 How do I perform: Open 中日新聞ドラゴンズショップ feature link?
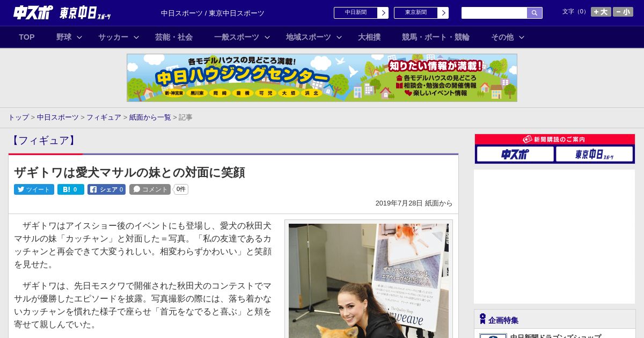(x=555, y=336)
